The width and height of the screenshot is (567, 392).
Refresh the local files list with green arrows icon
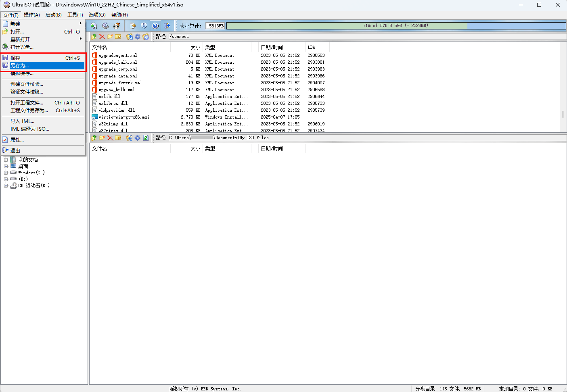click(x=146, y=138)
